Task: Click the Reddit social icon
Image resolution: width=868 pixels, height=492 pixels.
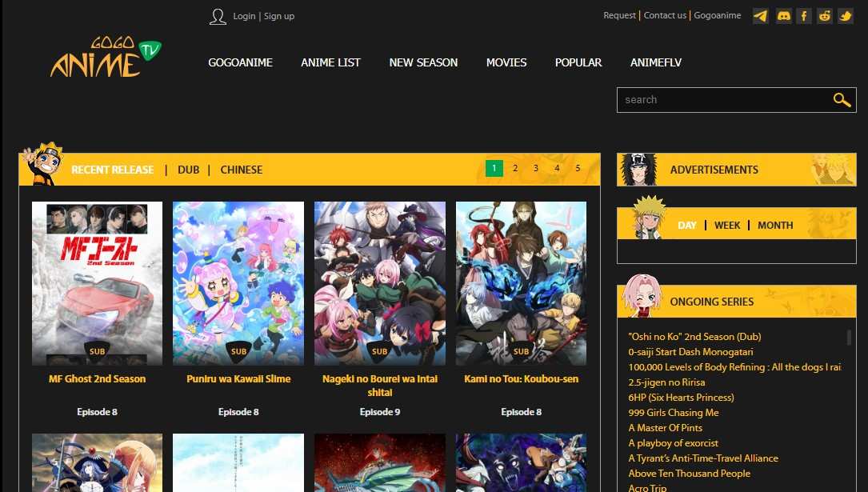Action: click(825, 16)
